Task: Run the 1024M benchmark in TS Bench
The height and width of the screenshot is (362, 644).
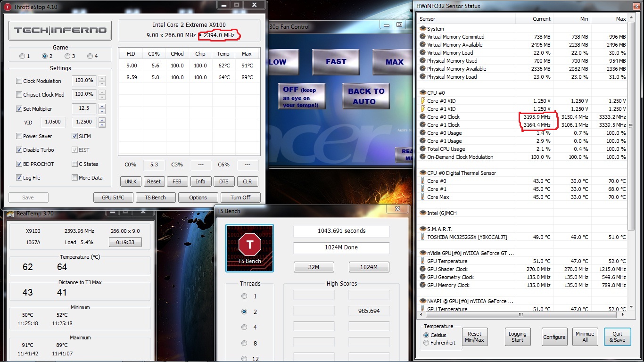Action: coord(369,267)
